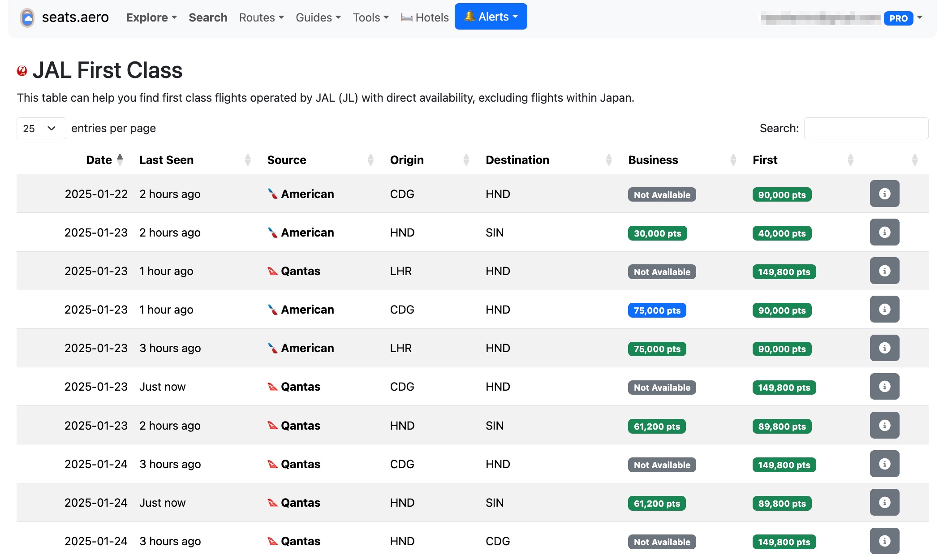Click the green 90,000 pts badge on the first row
Image resolution: width=939 pixels, height=560 pixels.
coord(781,194)
